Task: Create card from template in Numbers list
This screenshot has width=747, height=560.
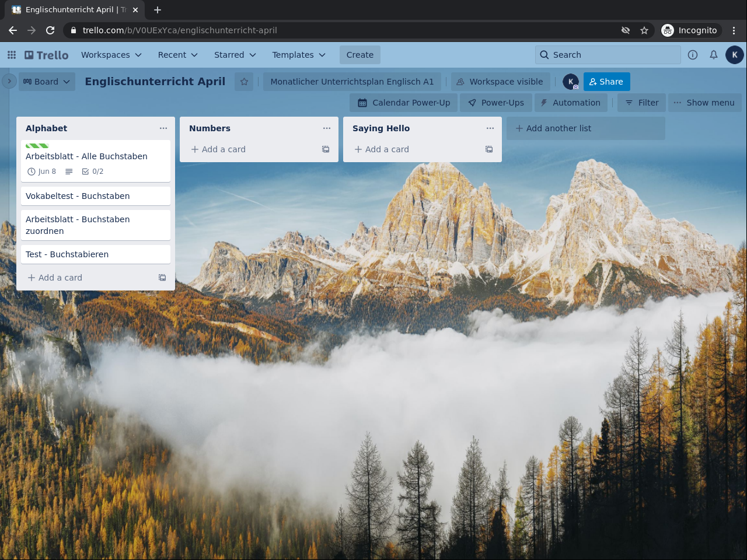Action: point(326,149)
